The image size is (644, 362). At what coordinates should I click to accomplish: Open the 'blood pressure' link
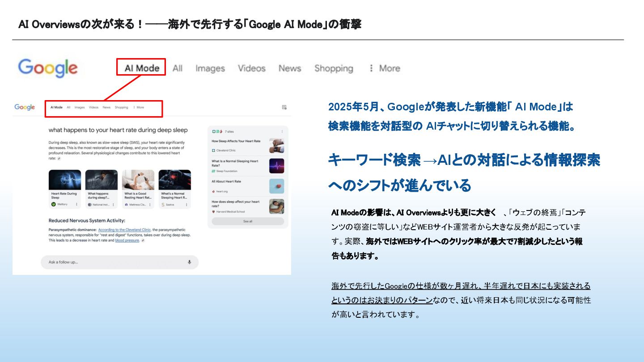point(127,240)
